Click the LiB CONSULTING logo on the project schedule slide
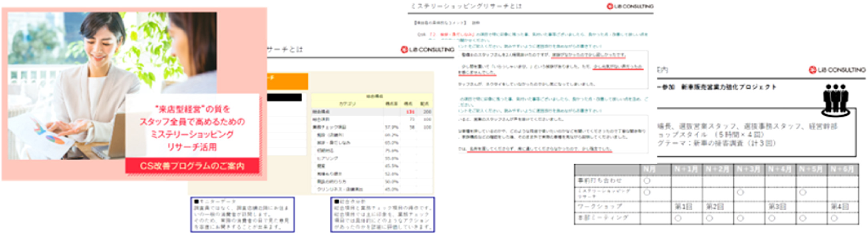This screenshot has height=235, width=868. pyautogui.click(x=837, y=70)
